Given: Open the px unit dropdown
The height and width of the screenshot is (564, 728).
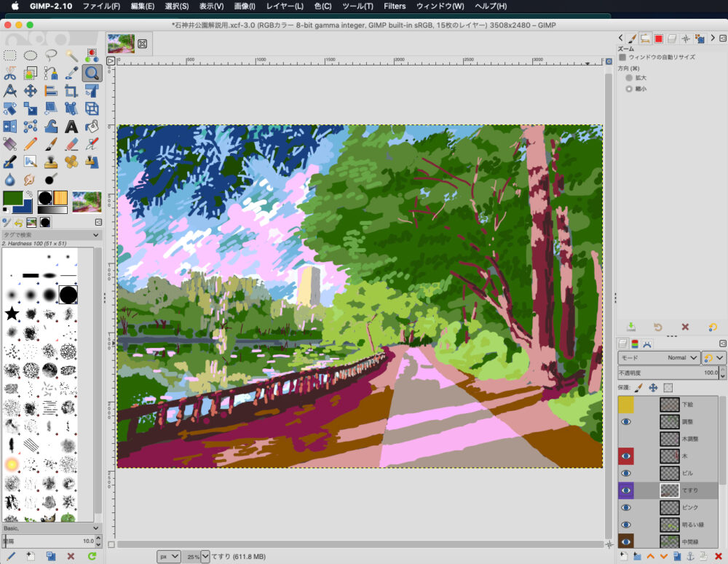Looking at the screenshot, I should click(x=169, y=557).
